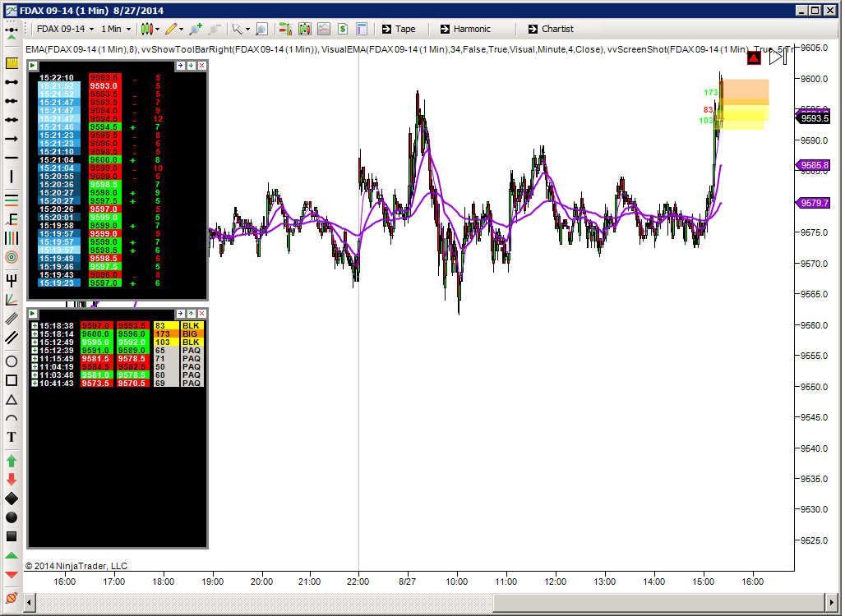The width and height of the screenshot is (845, 616).
Task: Pick the text drawing tool
Action: click(x=12, y=437)
